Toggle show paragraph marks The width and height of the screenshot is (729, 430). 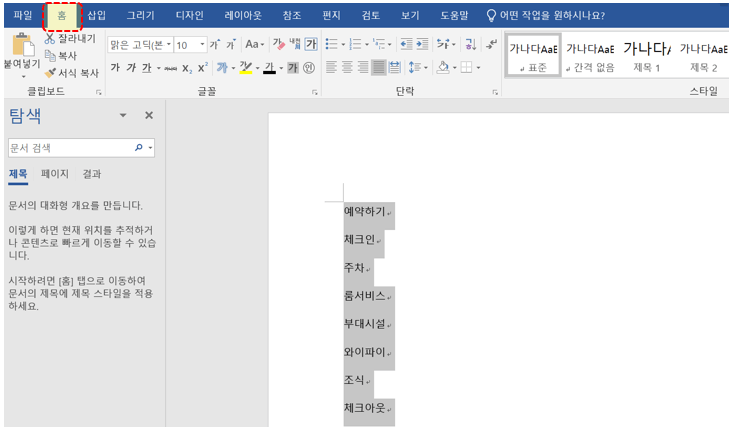coord(491,44)
